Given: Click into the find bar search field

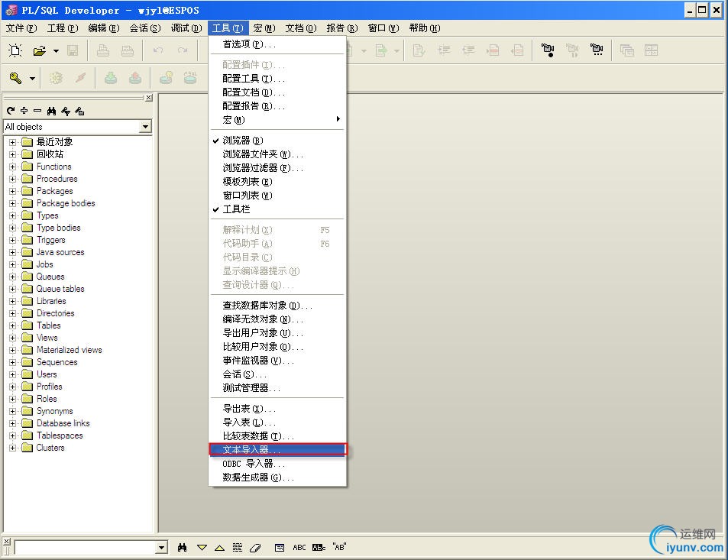Looking at the screenshot, I should [x=86, y=548].
